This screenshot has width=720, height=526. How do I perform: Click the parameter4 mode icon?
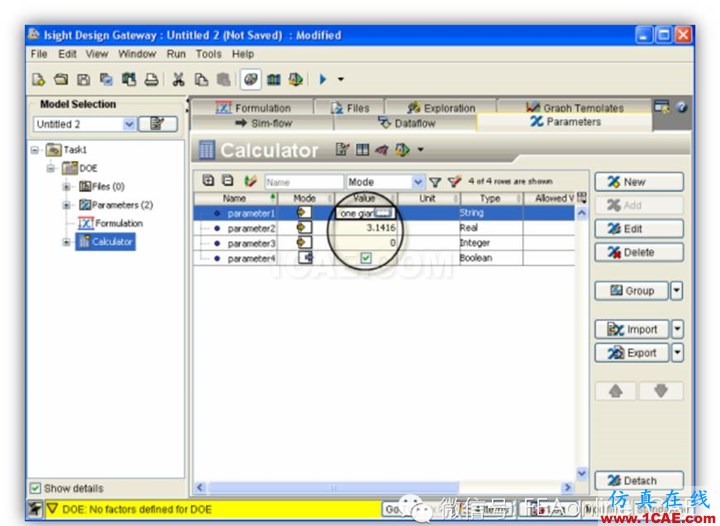click(x=305, y=257)
